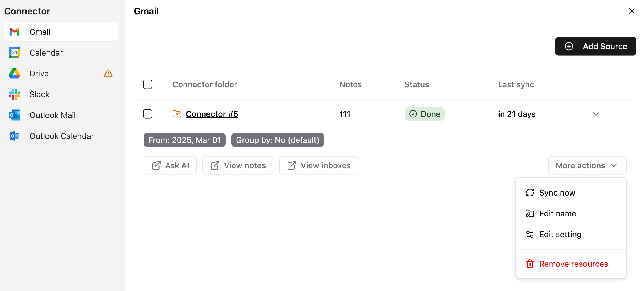Click the trash icon for Remove resources
Screen dimensions: 644x291
[530, 264]
